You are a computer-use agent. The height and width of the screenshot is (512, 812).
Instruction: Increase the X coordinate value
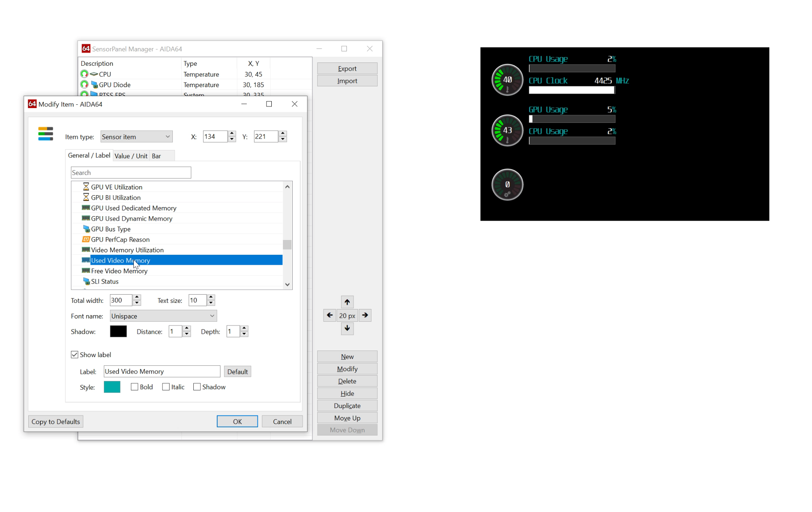[x=232, y=134]
